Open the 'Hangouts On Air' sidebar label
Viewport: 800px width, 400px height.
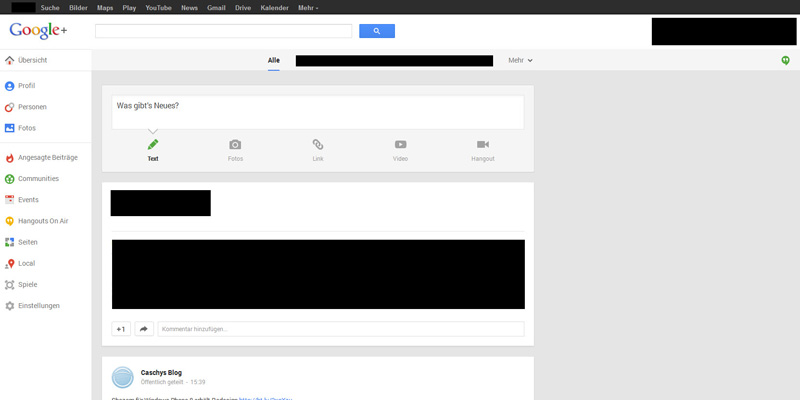point(43,221)
